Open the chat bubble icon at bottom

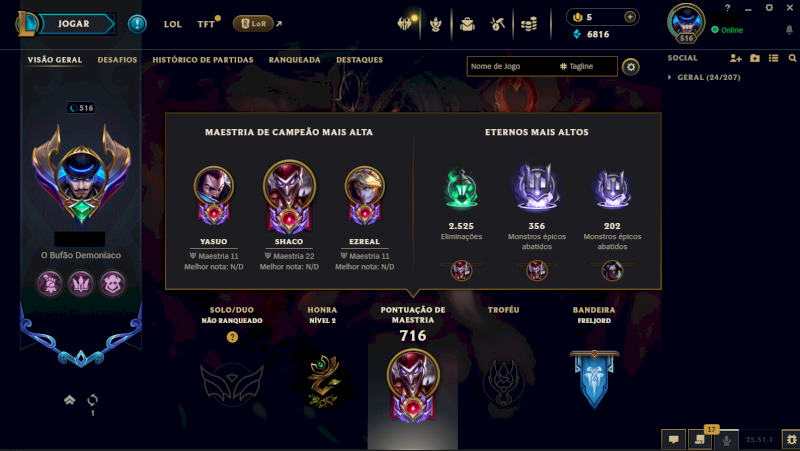tap(673, 439)
